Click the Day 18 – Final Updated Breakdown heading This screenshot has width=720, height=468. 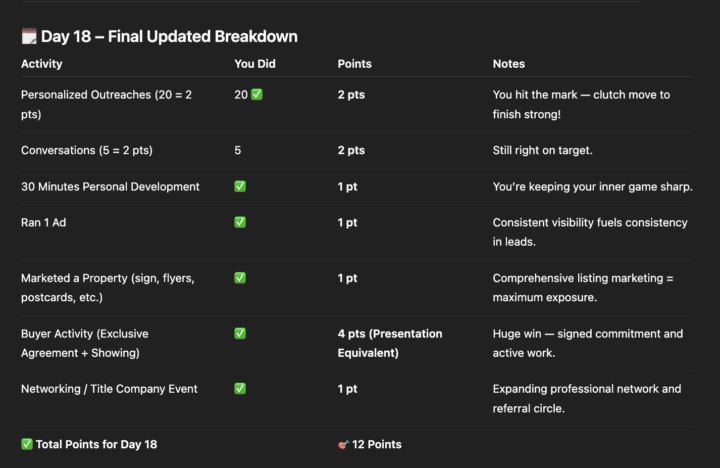[x=169, y=37]
